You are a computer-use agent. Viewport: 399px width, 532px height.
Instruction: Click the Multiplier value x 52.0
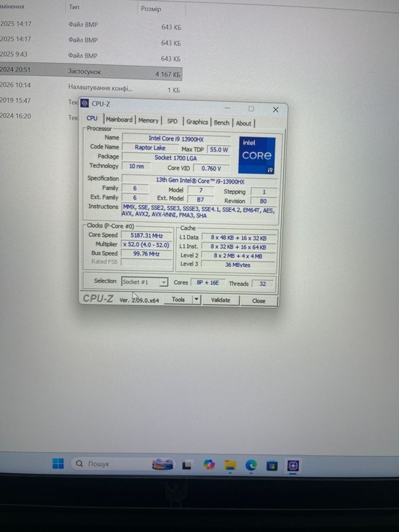(147, 245)
